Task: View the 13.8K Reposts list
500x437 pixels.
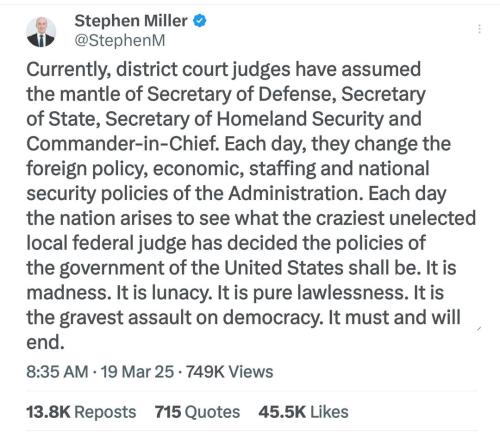Action: pyautogui.click(x=81, y=412)
